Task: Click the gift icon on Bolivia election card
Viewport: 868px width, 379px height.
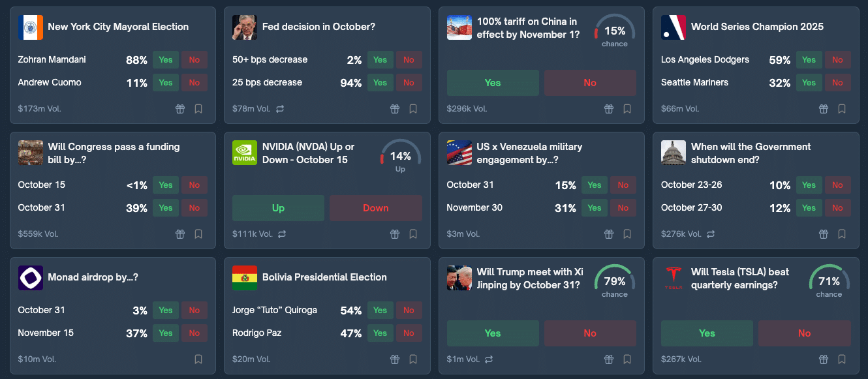Action: (395, 359)
